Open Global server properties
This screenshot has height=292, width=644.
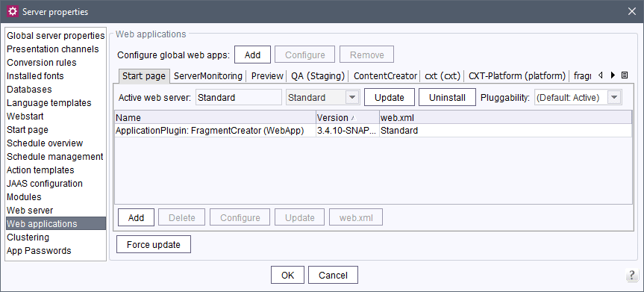point(55,36)
